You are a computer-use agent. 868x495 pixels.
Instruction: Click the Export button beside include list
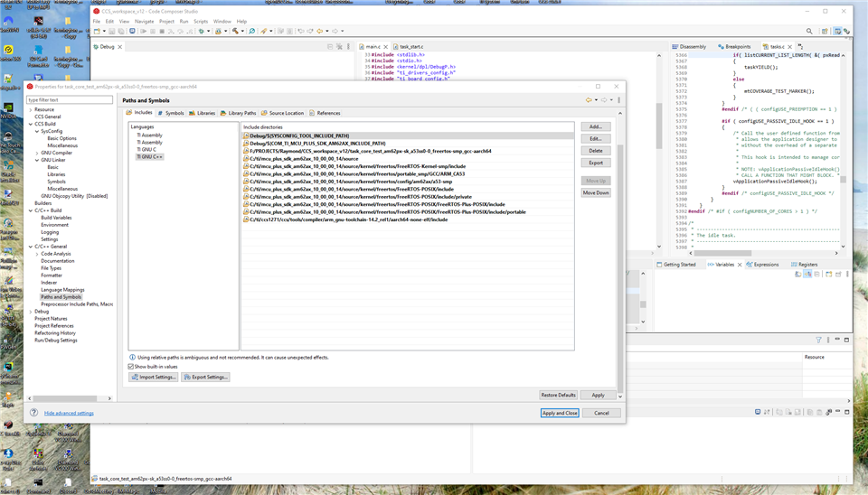[596, 163]
